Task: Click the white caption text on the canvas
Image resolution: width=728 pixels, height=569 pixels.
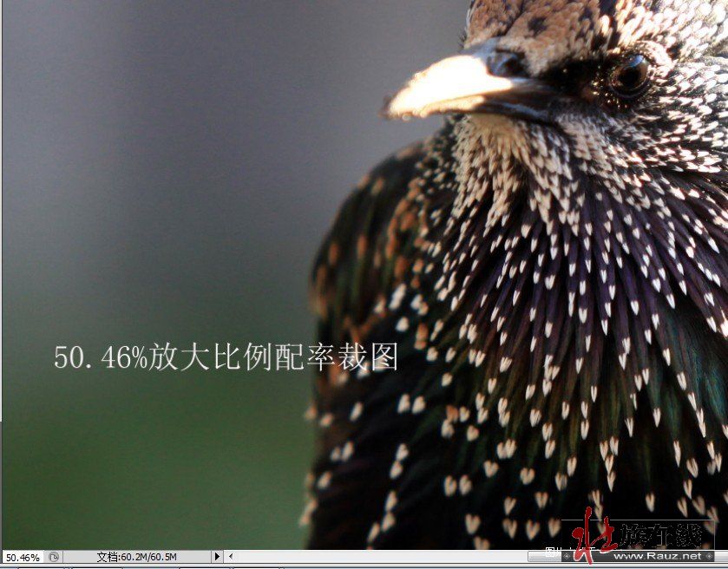Action: 226,356
